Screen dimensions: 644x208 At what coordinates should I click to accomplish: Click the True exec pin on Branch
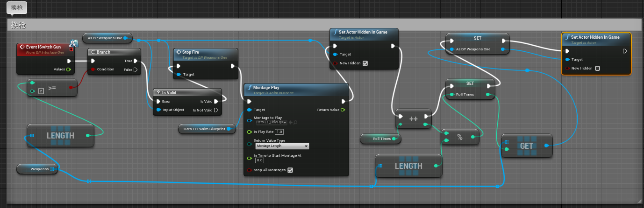pyautogui.click(x=136, y=61)
